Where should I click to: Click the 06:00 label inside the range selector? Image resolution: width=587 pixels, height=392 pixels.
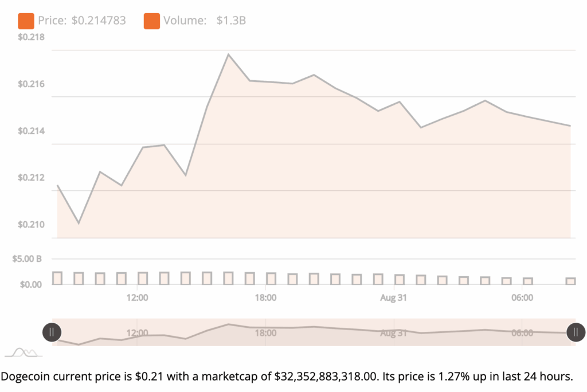tap(522, 332)
